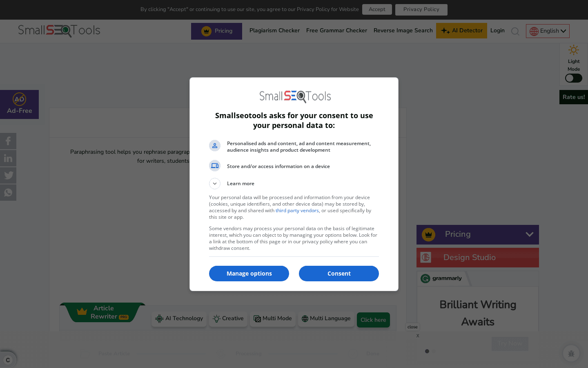The width and height of the screenshot is (588, 368).
Task: Expand the Learn more section in consent dialog
Action: (x=215, y=184)
